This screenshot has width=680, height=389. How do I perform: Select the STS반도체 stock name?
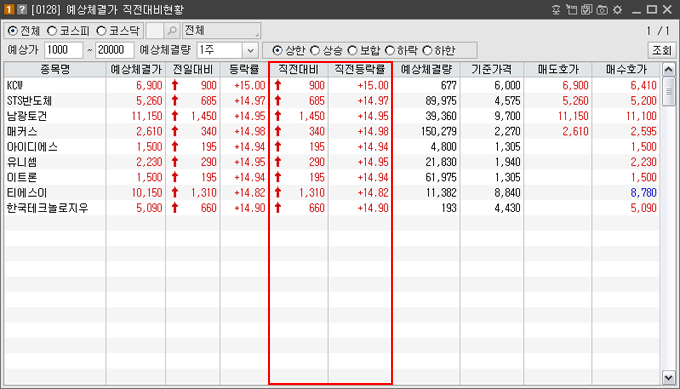[29, 101]
